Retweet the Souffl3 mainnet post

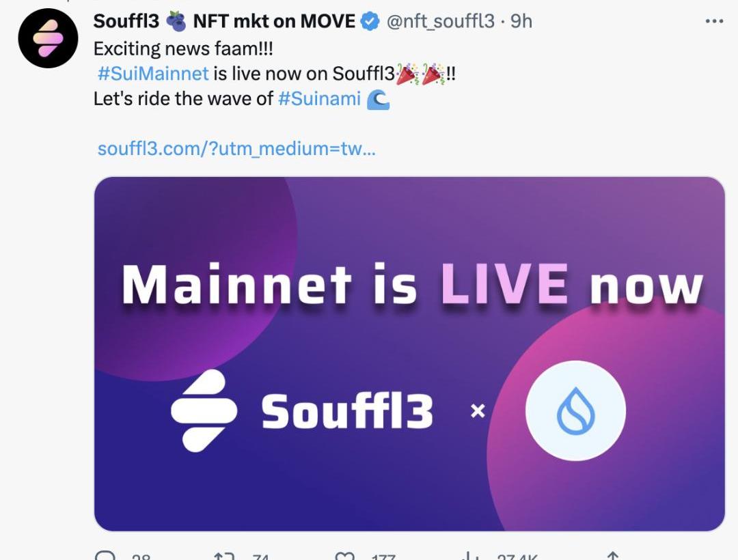[225, 556]
